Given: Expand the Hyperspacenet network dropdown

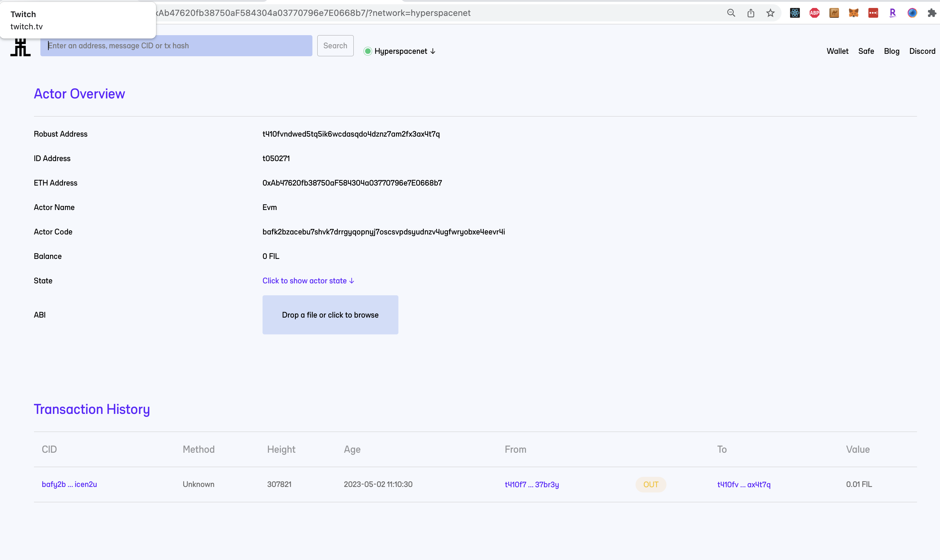Looking at the screenshot, I should [405, 51].
